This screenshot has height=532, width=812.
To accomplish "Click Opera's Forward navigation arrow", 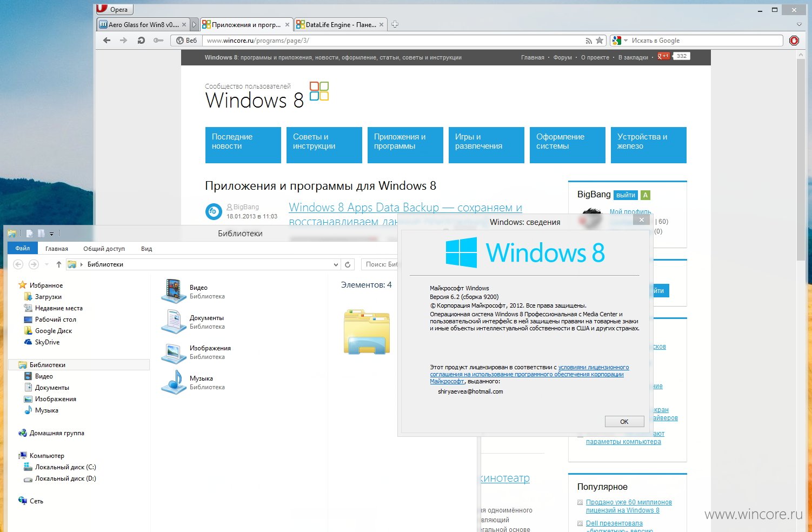I will point(123,41).
